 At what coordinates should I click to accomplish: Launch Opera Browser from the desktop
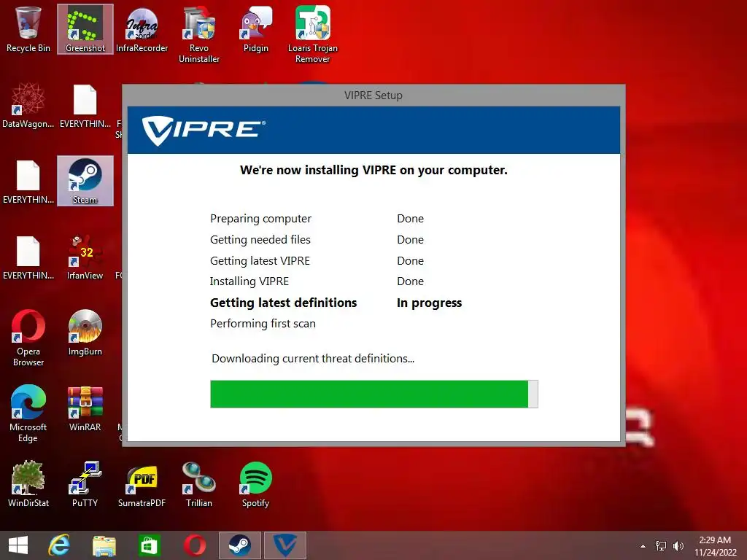tap(28, 338)
